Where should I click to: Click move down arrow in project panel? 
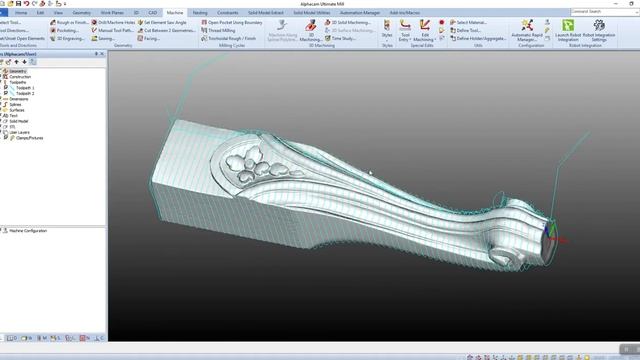point(24,62)
